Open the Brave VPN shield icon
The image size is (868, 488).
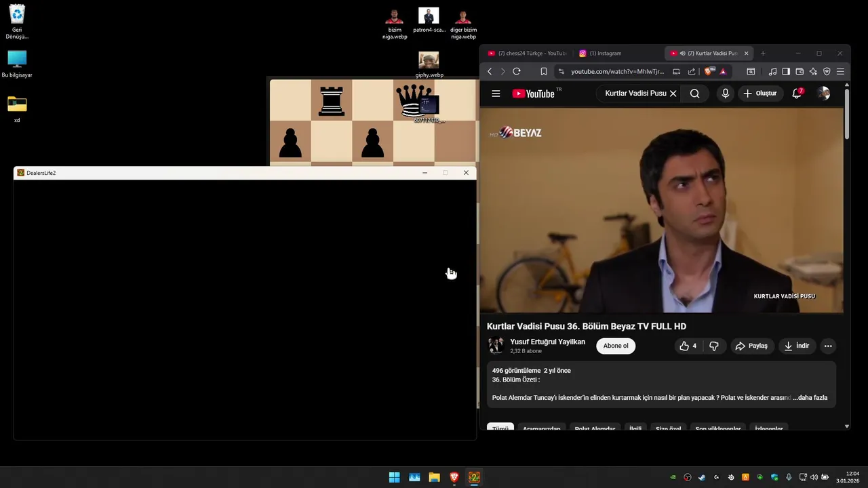point(827,71)
